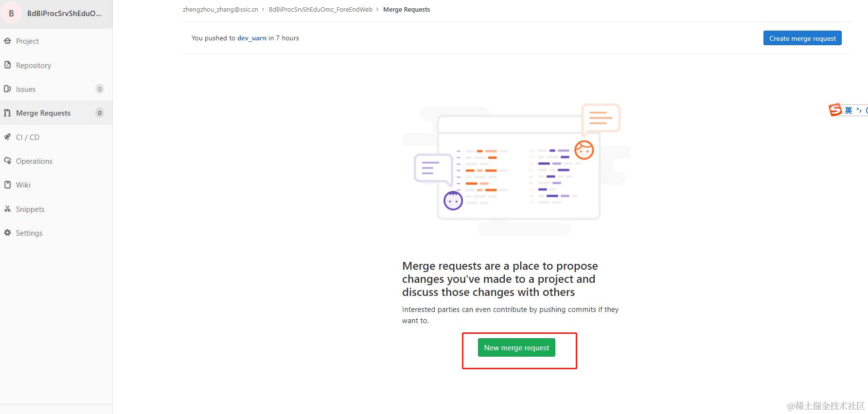Click the Settings gear icon
The width and height of the screenshot is (868, 414).
click(x=7, y=233)
